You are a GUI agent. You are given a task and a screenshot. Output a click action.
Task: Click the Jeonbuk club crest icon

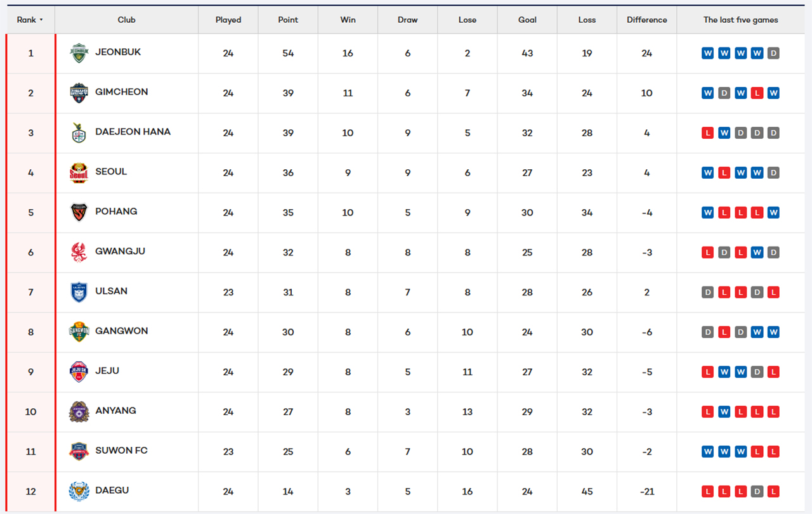tap(79, 53)
